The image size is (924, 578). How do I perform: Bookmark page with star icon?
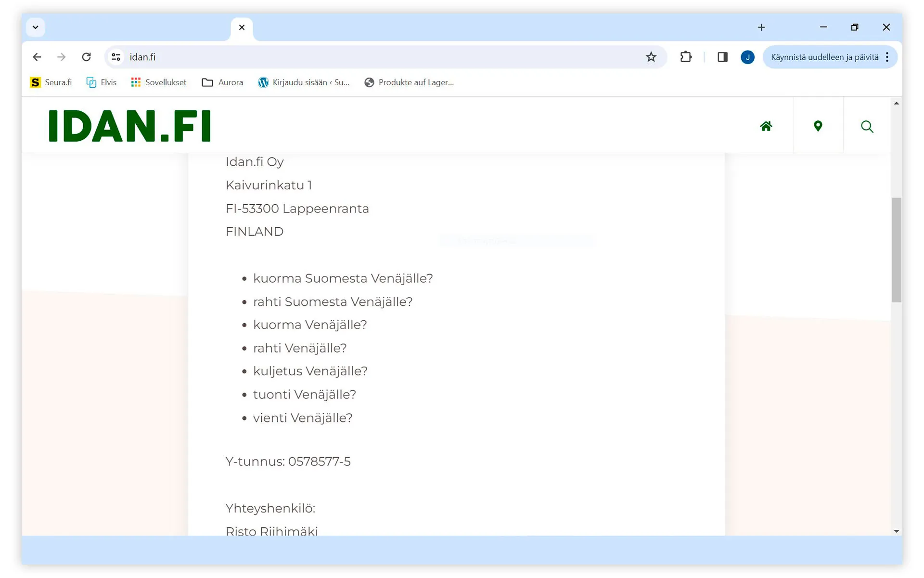point(651,57)
